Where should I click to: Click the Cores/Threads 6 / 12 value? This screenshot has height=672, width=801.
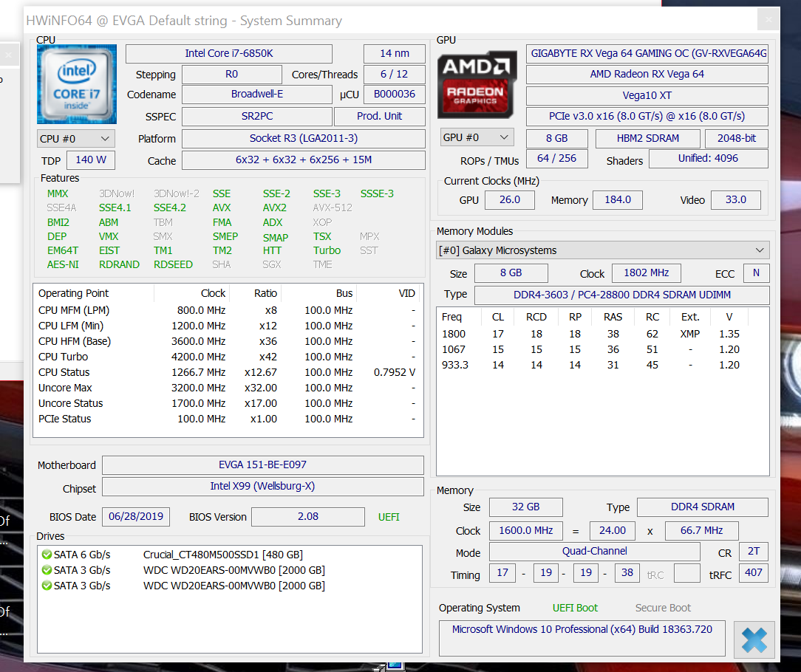pyautogui.click(x=395, y=75)
